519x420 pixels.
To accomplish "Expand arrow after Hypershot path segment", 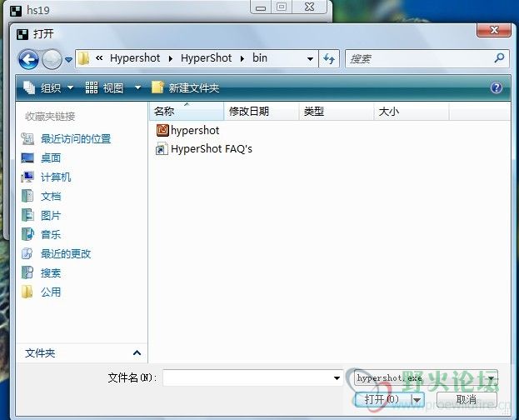I will (171, 59).
